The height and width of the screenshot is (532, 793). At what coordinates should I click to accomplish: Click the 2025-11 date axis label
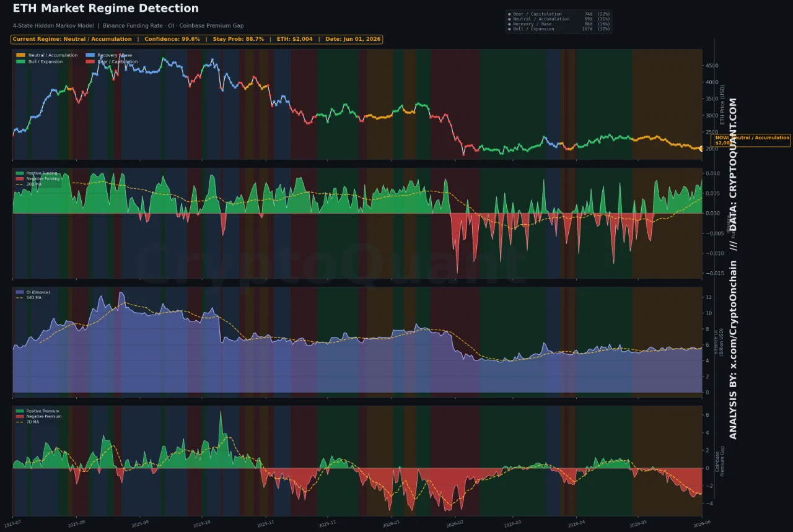[266, 523]
